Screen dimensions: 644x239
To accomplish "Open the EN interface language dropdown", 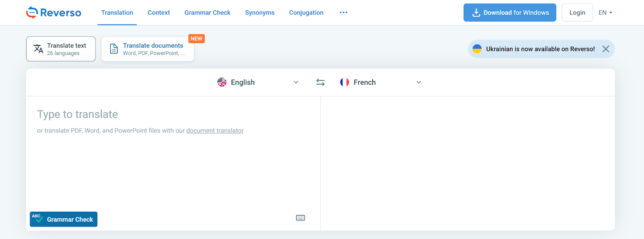I will [605, 12].
